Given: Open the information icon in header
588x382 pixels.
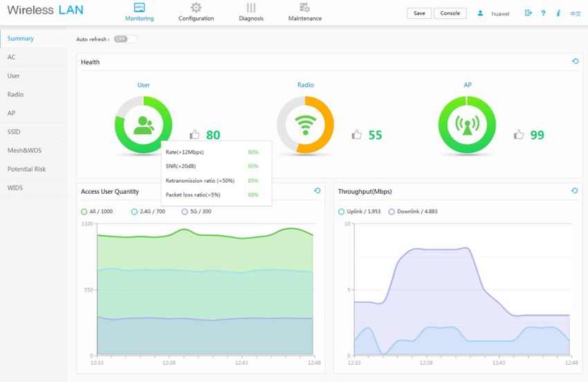Looking at the screenshot, I should pos(558,13).
